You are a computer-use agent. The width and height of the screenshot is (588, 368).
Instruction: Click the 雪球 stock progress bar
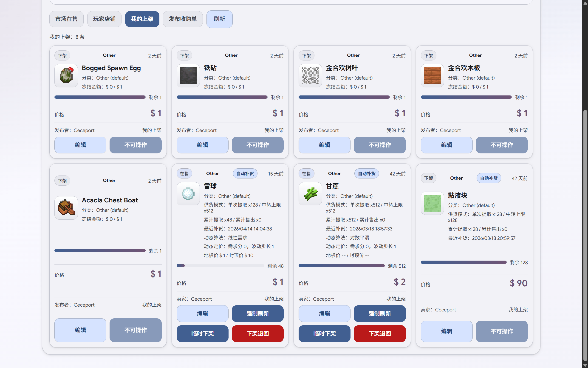(x=220, y=266)
